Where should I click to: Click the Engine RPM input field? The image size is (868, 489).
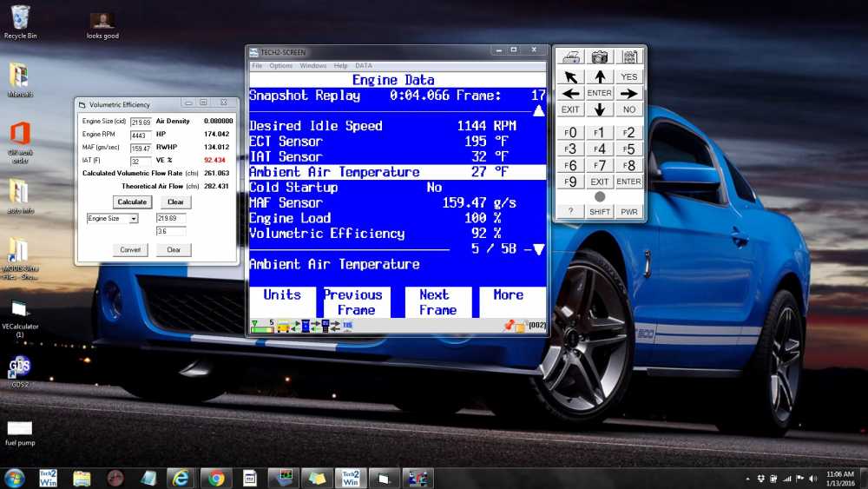tap(141, 135)
